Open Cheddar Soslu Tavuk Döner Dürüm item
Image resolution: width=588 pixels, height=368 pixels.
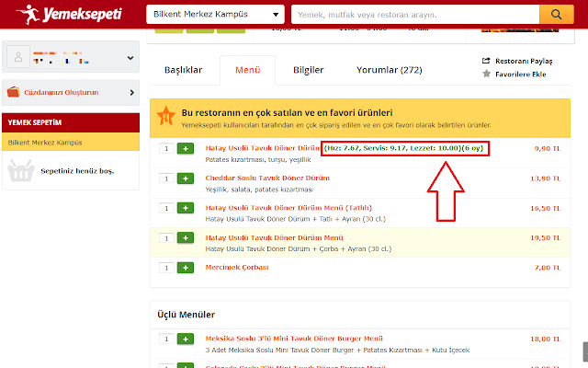(267, 178)
